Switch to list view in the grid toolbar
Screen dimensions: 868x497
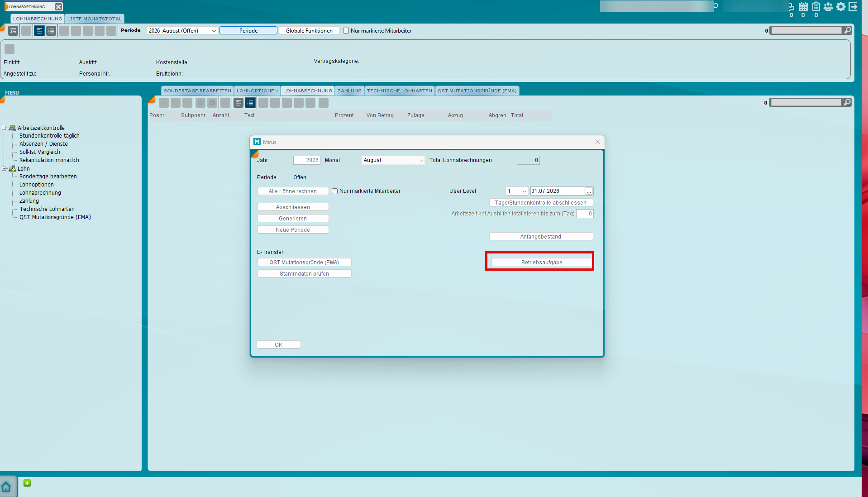click(x=250, y=103)
